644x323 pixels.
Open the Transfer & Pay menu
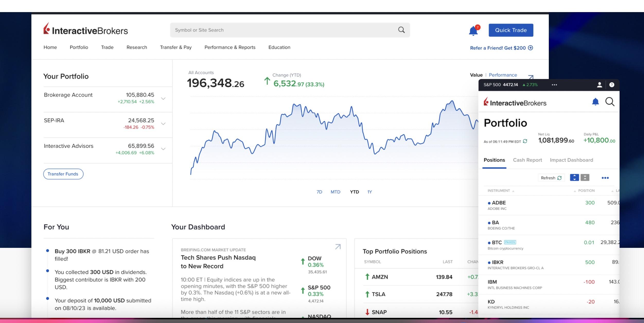click(176, 47)
